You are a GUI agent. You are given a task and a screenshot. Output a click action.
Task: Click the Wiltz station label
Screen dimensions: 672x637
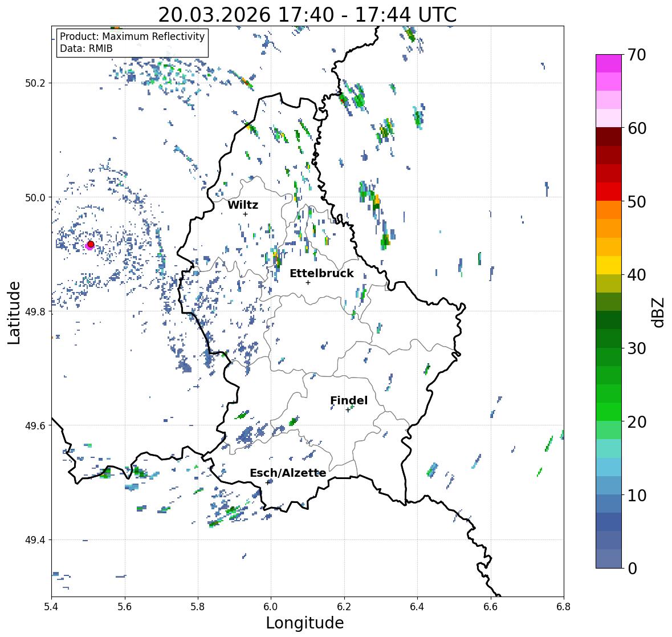coord(243,205)
